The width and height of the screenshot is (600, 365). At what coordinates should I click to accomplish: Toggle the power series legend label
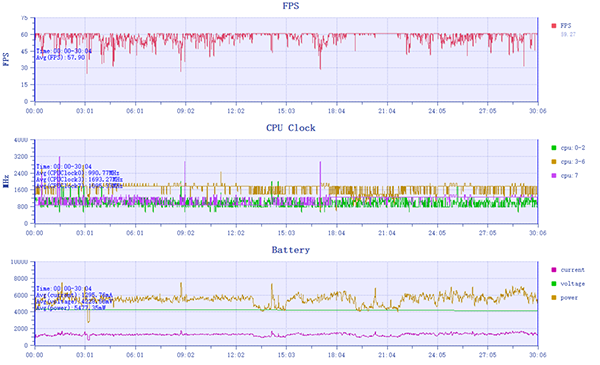pos(569,298)
